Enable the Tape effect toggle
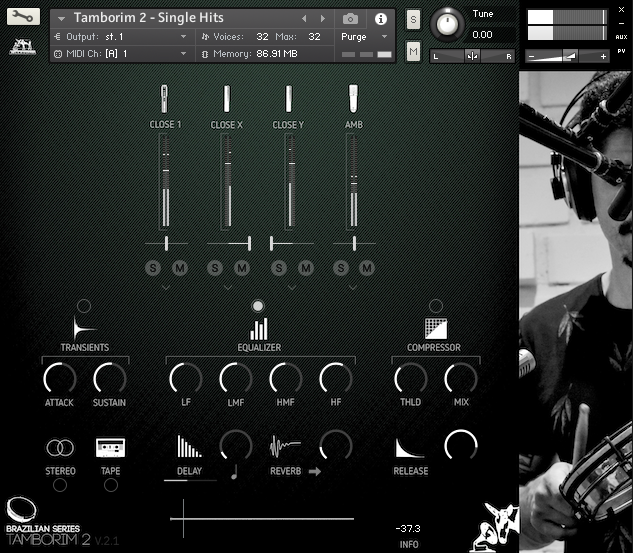633x553 pixels. 111,485
